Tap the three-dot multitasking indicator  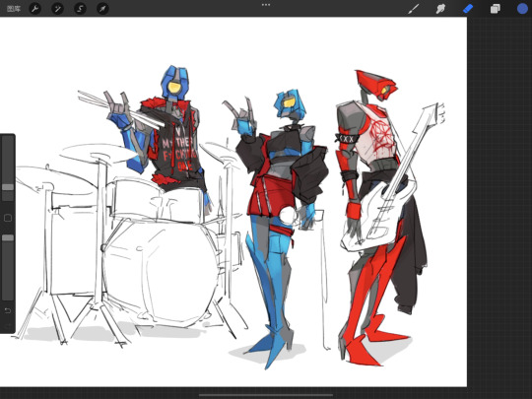tap(266, 5)
